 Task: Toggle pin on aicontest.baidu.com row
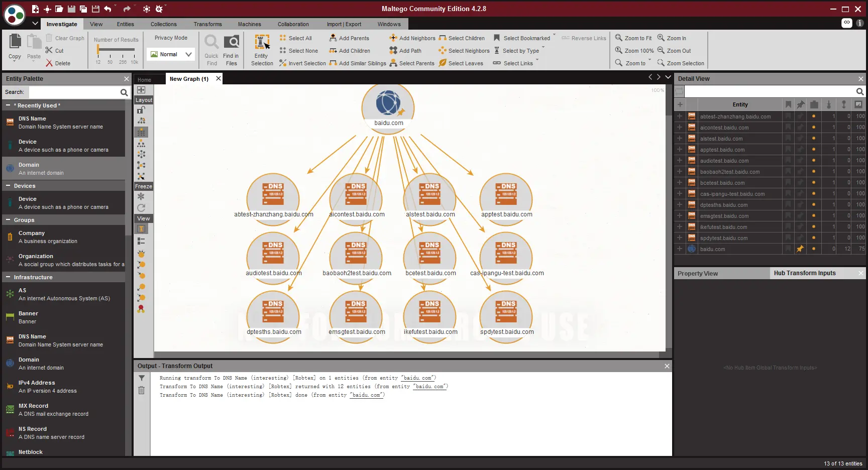800,127
